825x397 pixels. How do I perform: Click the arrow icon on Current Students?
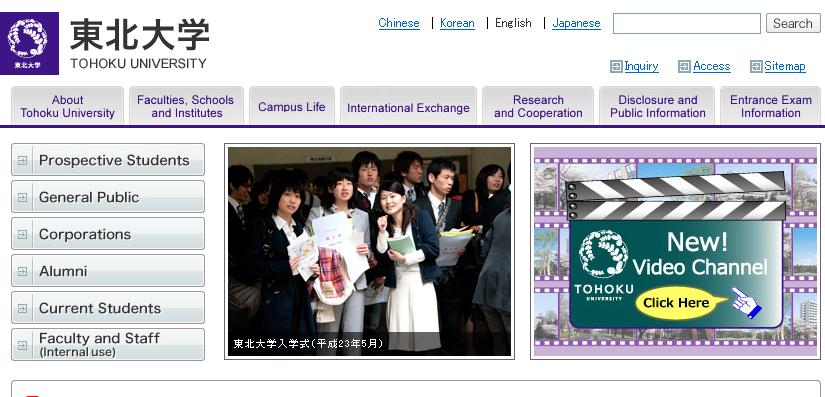pos(23,308)
